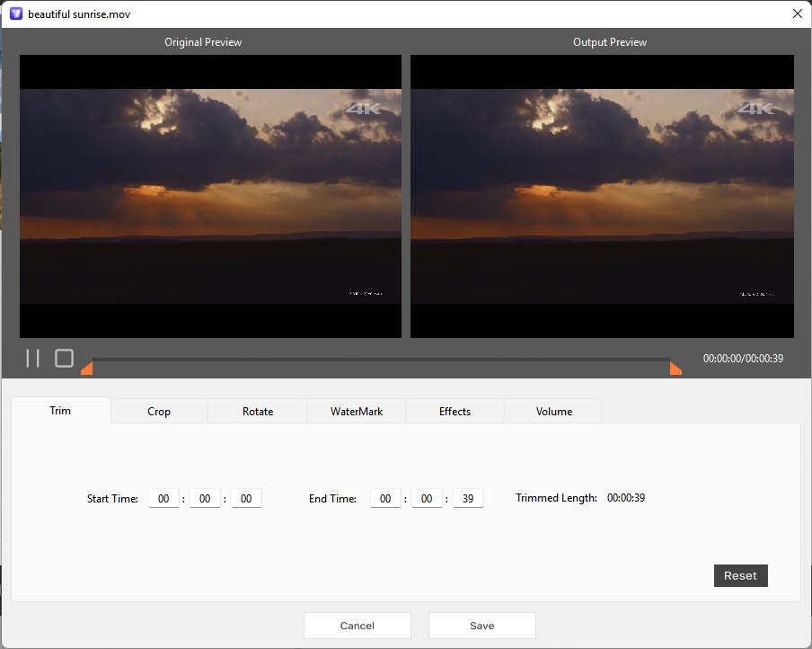This screenshot has height=649, width=812.
Task: Switch to the Volume tab
Action: (x=552, y=411)
